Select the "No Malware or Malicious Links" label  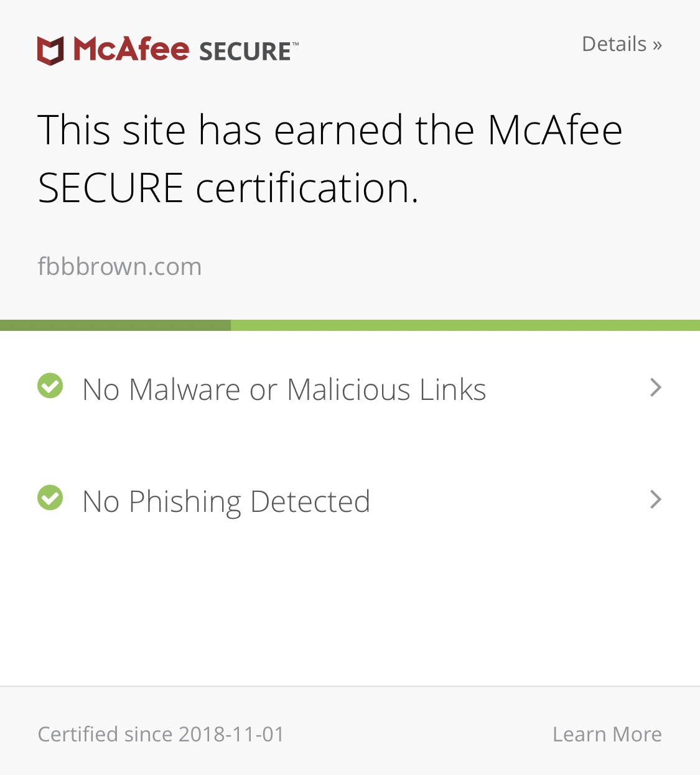point(284,390)
